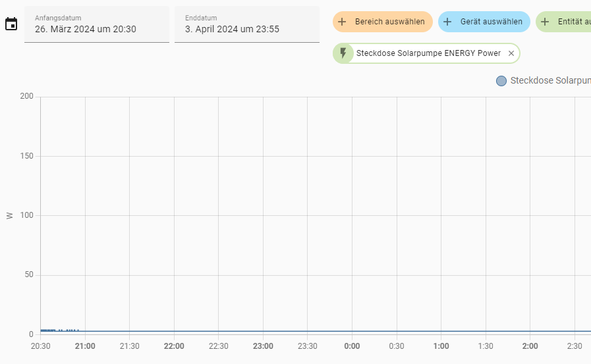The width and height of the screenshot is (591, 364).
Task: Click plus icon on Bereich auswählen chip
Action: pos(342,22)
